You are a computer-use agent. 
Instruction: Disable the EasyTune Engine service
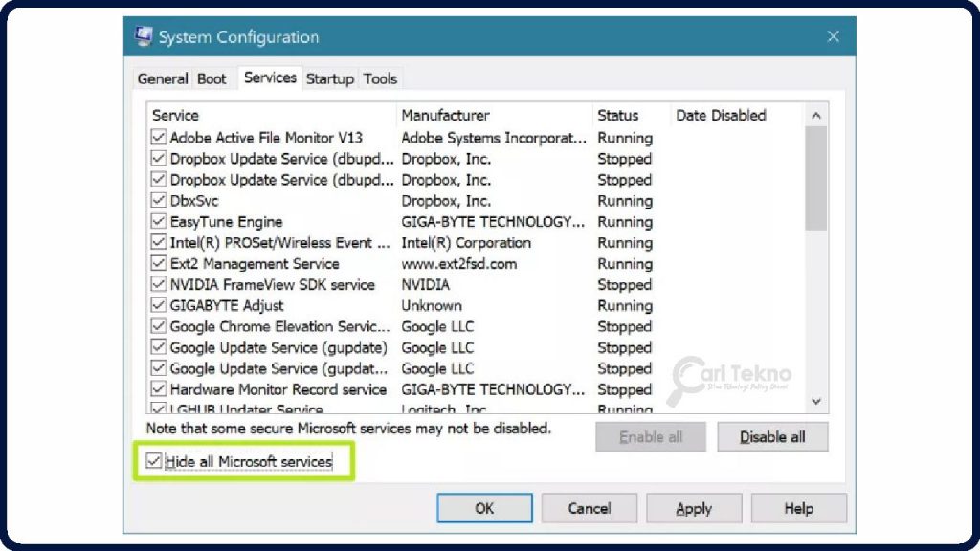click(x=159, y=222)
